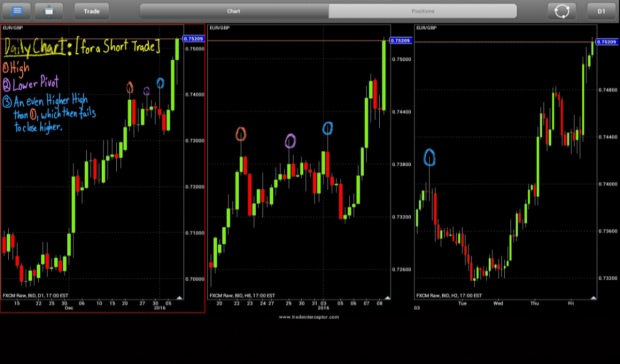Viewport: 620px width, 364px height.
Task: Click the 'Dec' date label on D1 chart
Action: tap(68, 308)
